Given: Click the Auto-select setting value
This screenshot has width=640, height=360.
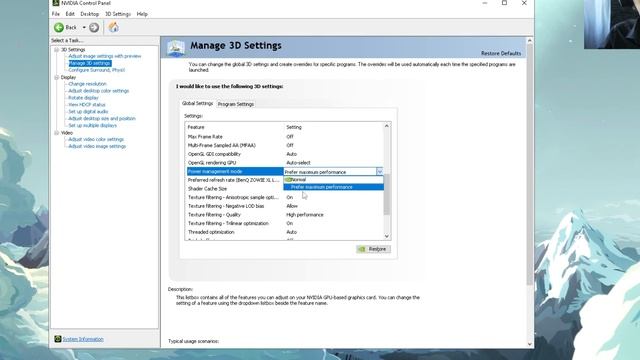Looking at the screenshot, I should click(x=298, y=162).
